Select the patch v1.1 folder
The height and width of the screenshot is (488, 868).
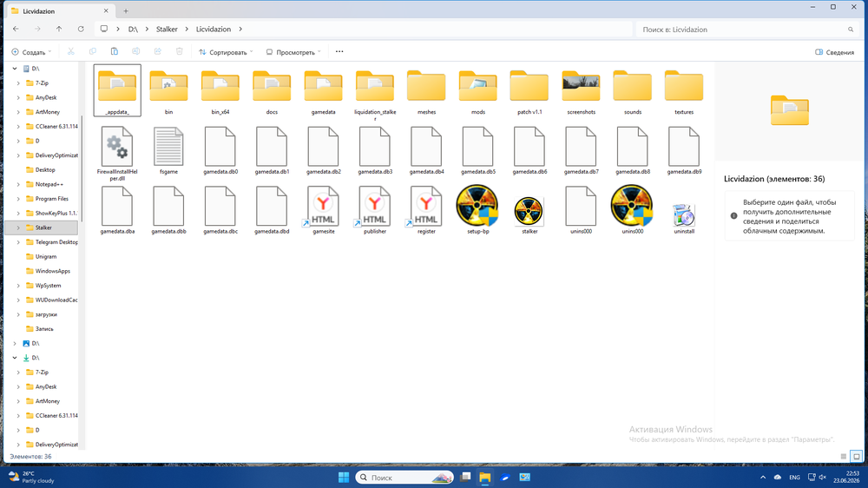529,87
